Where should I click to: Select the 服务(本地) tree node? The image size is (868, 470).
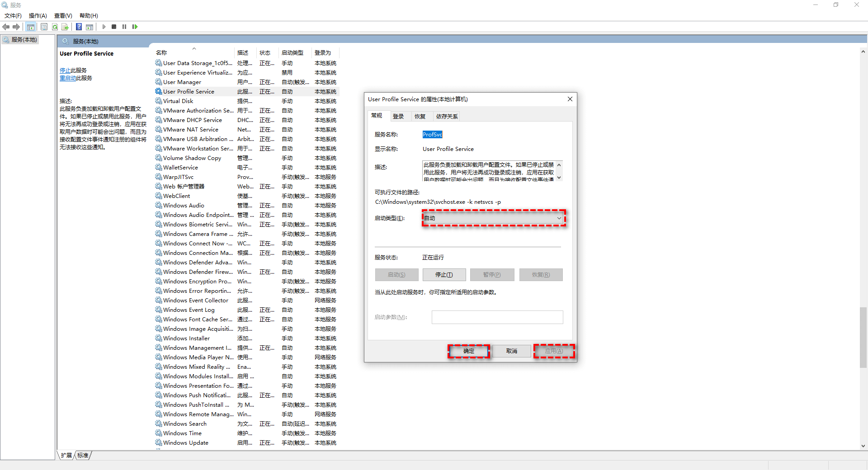click(24, 40)
